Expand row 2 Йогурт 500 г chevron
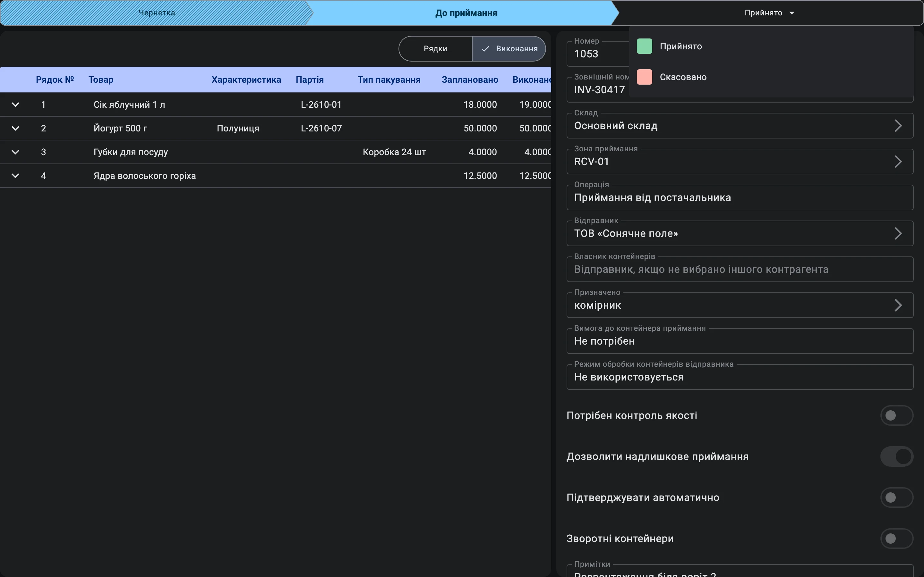Viewport: 924px width, 577px height. click(15, 128)
